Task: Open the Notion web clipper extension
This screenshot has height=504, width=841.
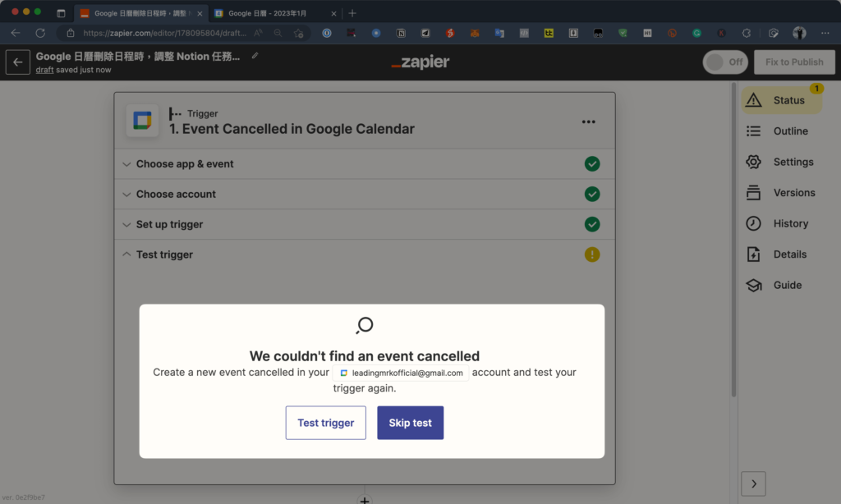Action: tap(401, 33)
